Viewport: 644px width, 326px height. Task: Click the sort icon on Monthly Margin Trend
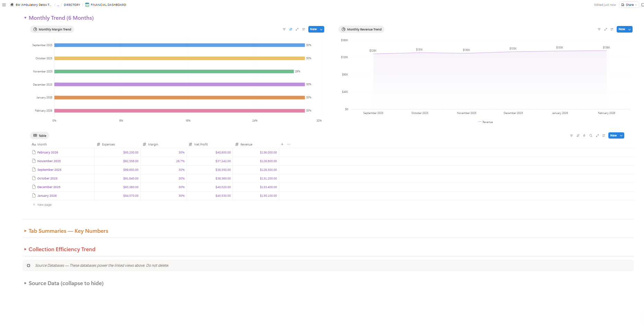(x=291, y=29)
